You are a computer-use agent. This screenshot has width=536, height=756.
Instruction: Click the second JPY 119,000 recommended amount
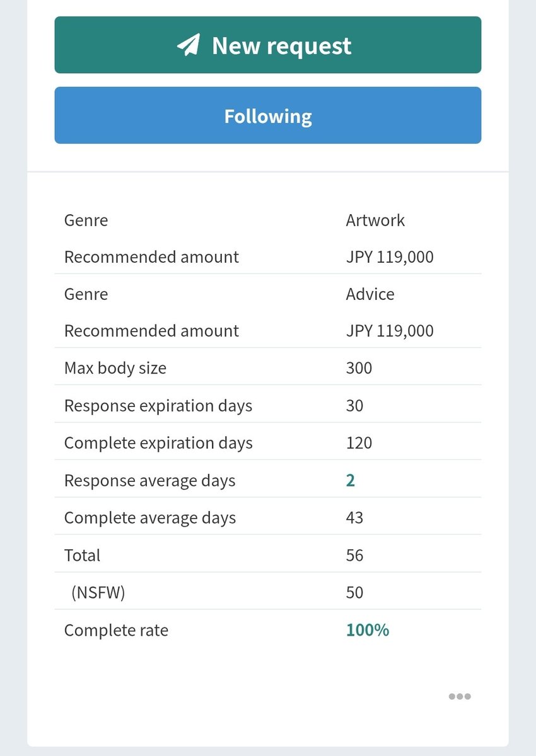390,331
